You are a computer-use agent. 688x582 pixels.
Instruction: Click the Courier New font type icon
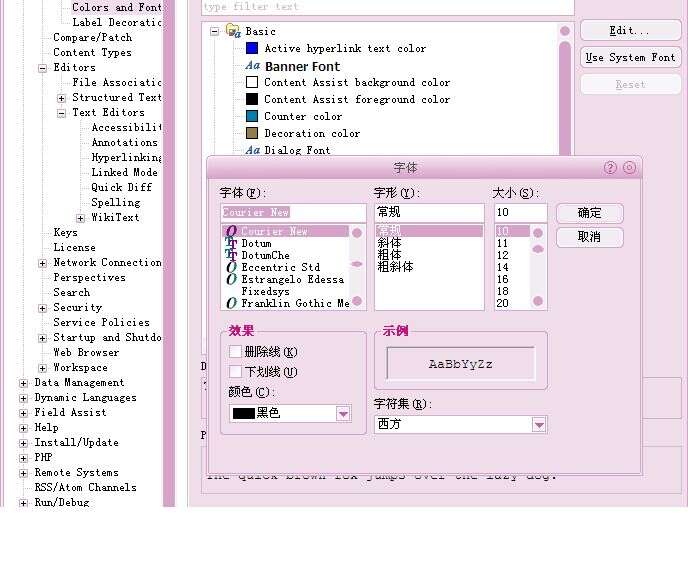[232, 231]
